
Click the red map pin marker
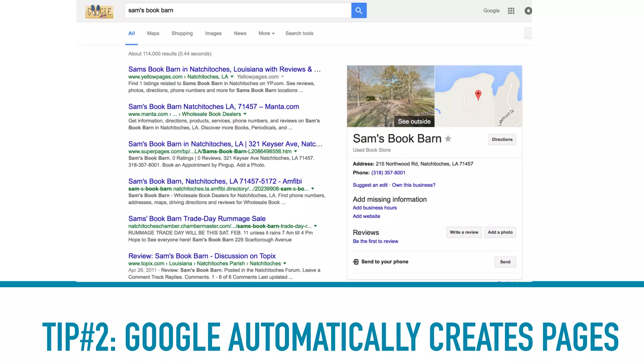[478, 95]
